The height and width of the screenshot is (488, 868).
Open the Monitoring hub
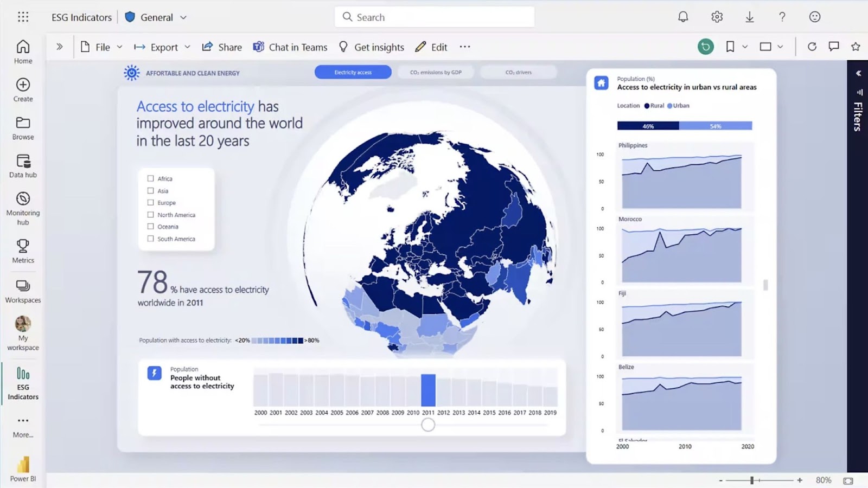pos(22,206)
